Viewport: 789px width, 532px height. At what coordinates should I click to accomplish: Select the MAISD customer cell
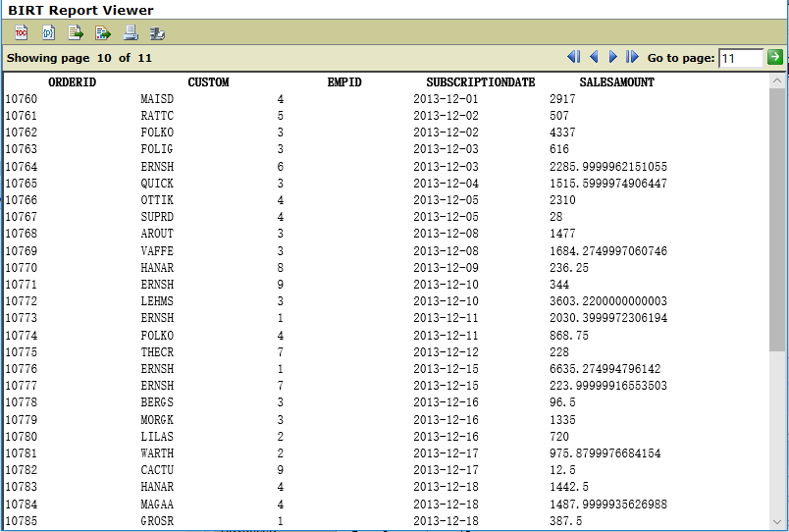tap(157, 99)
